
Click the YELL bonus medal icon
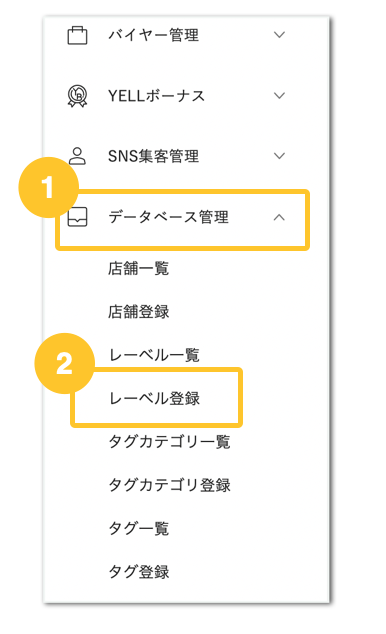point(77,96)
